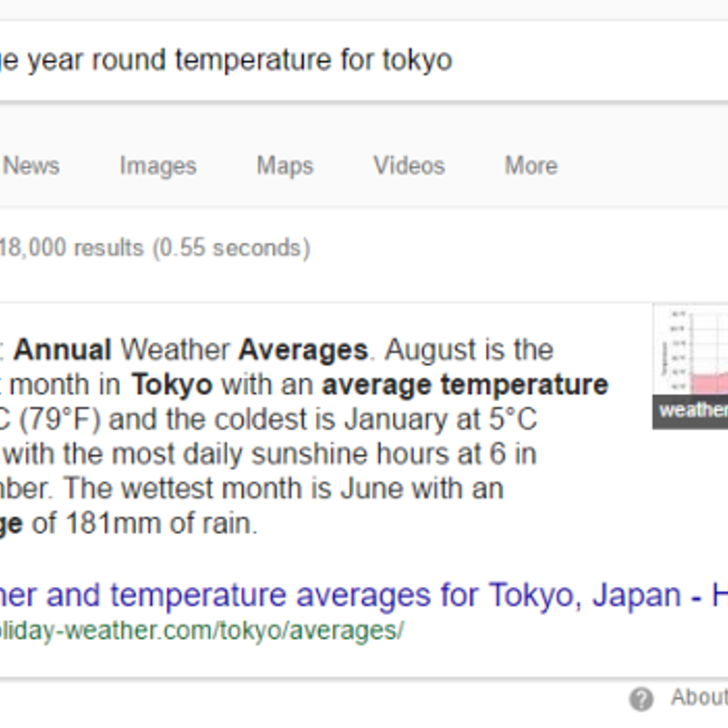Image resolution: width=728 pixels, height=728 pixels.
Task: Click the bold Annual word in snippet
Action: [62, 349]
